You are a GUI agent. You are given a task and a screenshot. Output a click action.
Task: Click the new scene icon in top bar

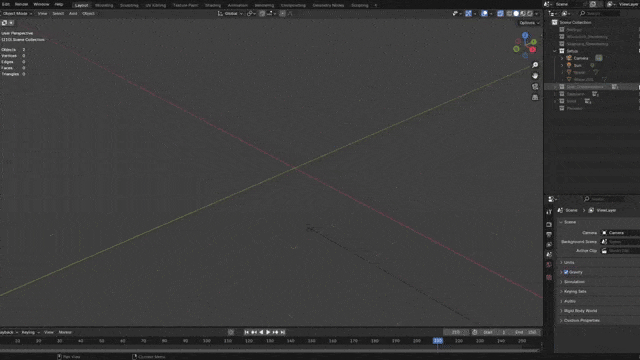click(593, 4)
